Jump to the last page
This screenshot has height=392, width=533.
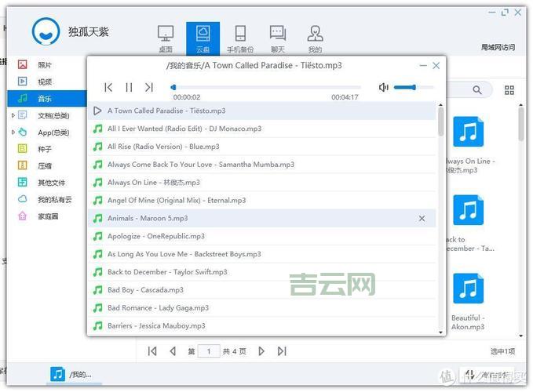[282, 351]
